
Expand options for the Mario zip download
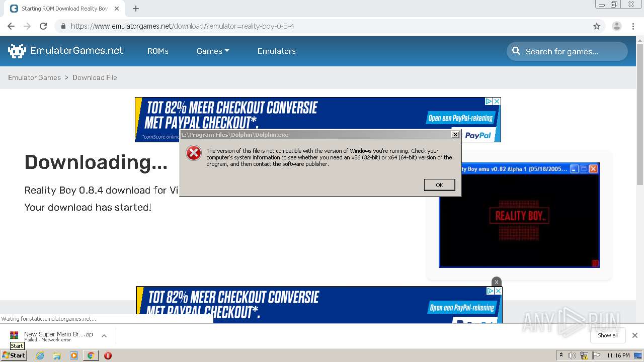click(104, 336)
